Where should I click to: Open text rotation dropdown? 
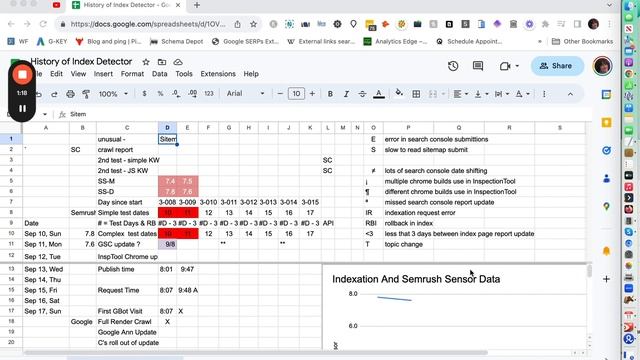click(x=522, y=94)
